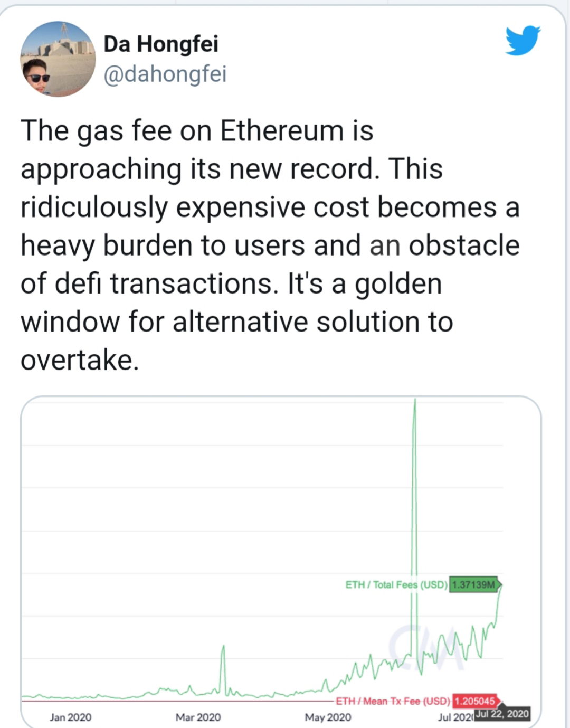Click the display name Da Hongfei

pyautogui.click(x=161, y=44)
